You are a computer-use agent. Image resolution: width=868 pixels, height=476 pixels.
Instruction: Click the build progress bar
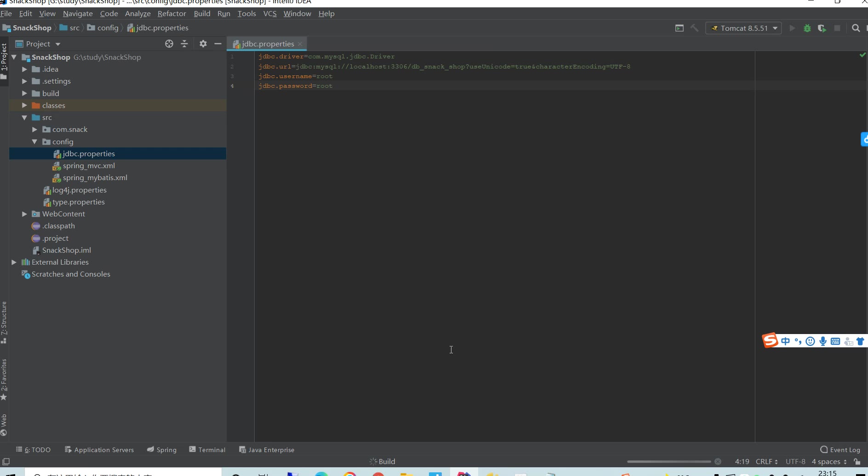pyautogui.click(x=668, y=462)
